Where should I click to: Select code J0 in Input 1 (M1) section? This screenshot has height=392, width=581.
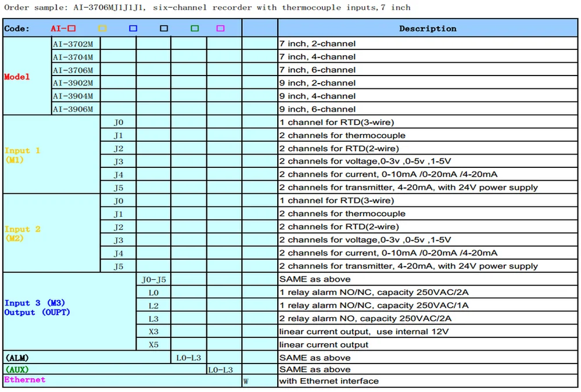118,123
